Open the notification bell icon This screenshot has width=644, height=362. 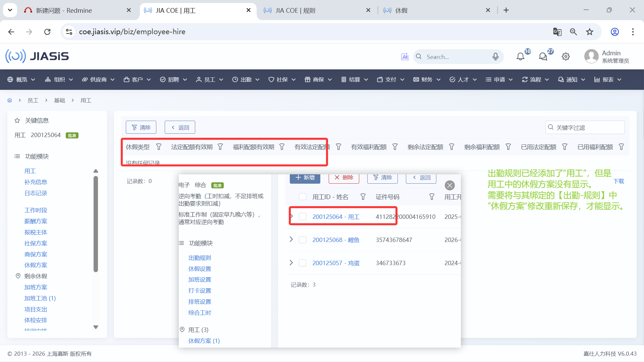click(520, 57)
